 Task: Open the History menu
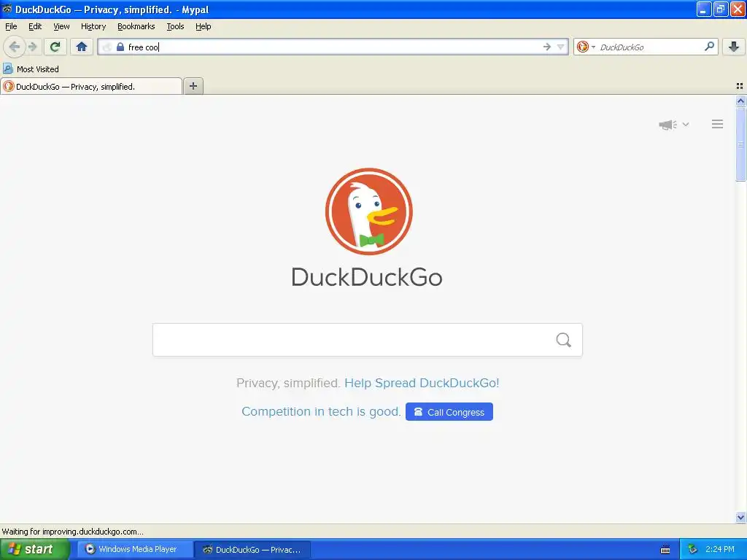click(x=93, y=26)
